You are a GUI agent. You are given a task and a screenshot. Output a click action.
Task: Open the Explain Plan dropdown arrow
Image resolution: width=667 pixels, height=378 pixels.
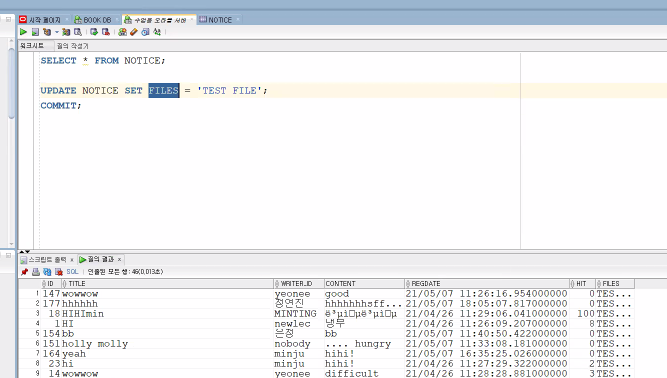pyautogui.click(x=57, y=32)
